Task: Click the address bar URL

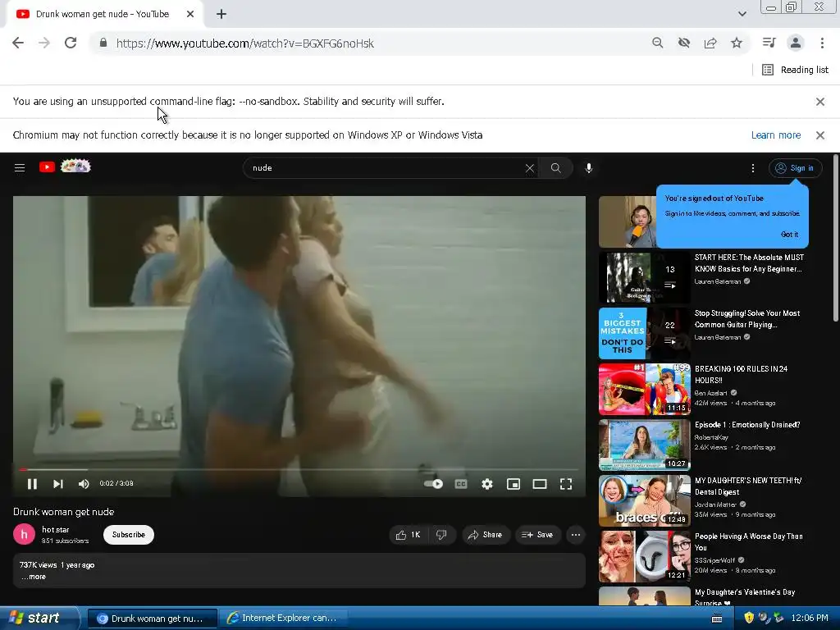Action: coord(244,43)
